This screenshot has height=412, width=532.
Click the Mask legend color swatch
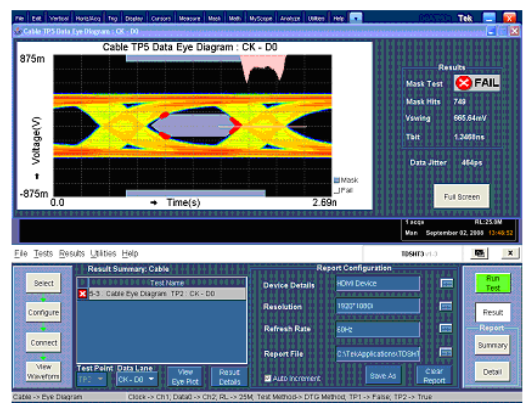[x=337, y=180]
